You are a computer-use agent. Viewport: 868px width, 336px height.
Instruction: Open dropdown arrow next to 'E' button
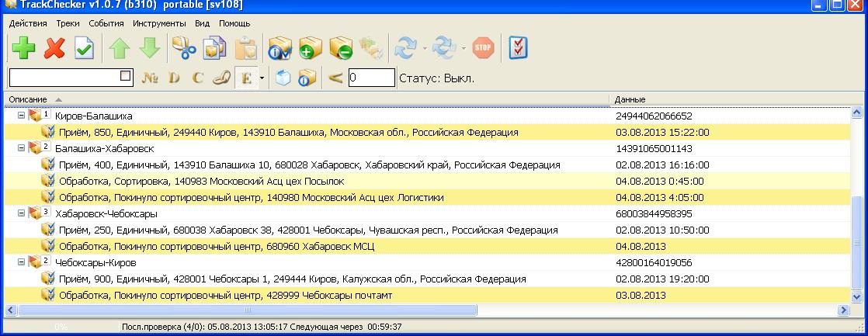tap(262, 78)
